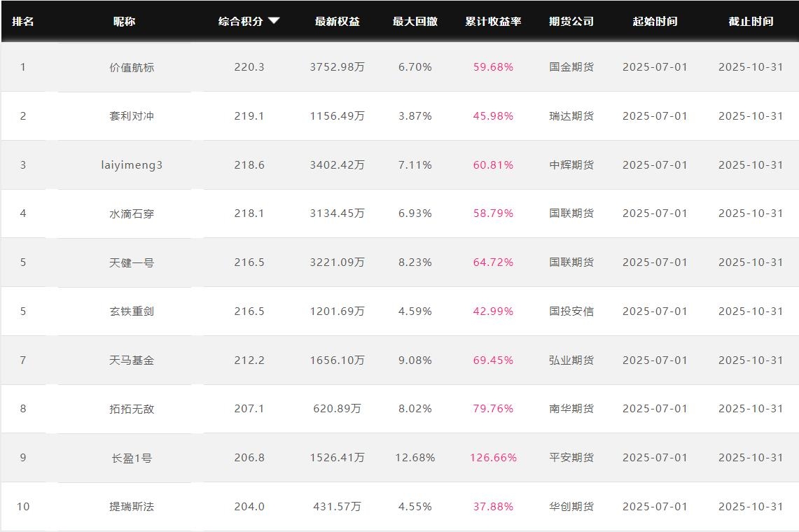Select 提瑞斯法 in rank 10
799x532 pixels.
[x=132, y=507]
